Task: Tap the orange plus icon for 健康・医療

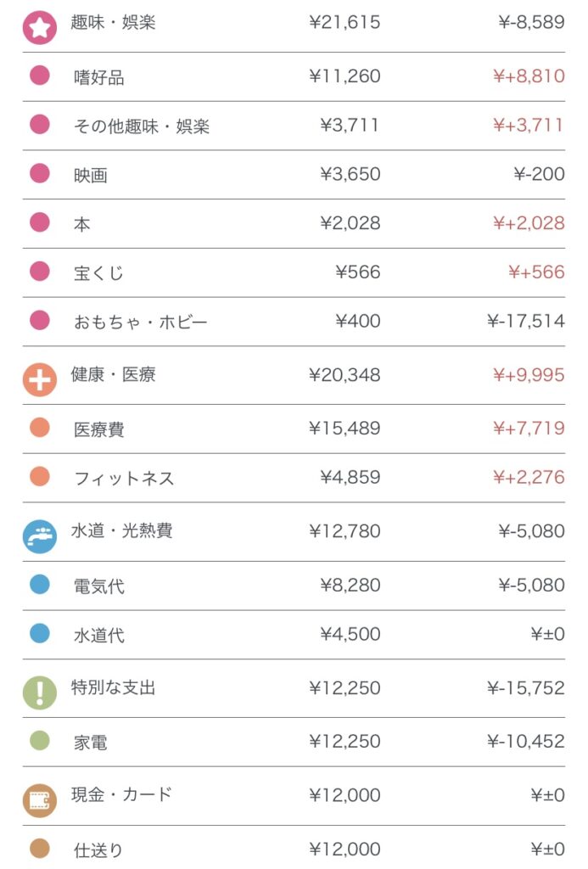Action: pyautogui.click(x=39, y=379)
